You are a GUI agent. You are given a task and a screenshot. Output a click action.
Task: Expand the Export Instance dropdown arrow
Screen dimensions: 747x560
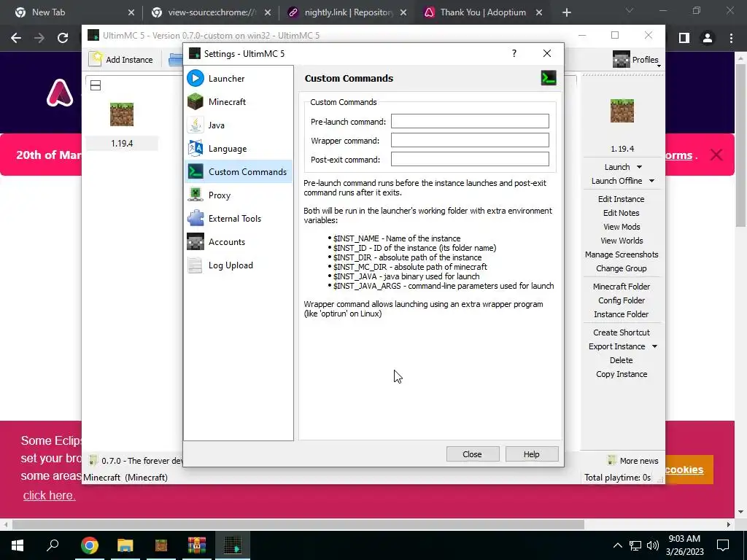[x=654, y=346]
